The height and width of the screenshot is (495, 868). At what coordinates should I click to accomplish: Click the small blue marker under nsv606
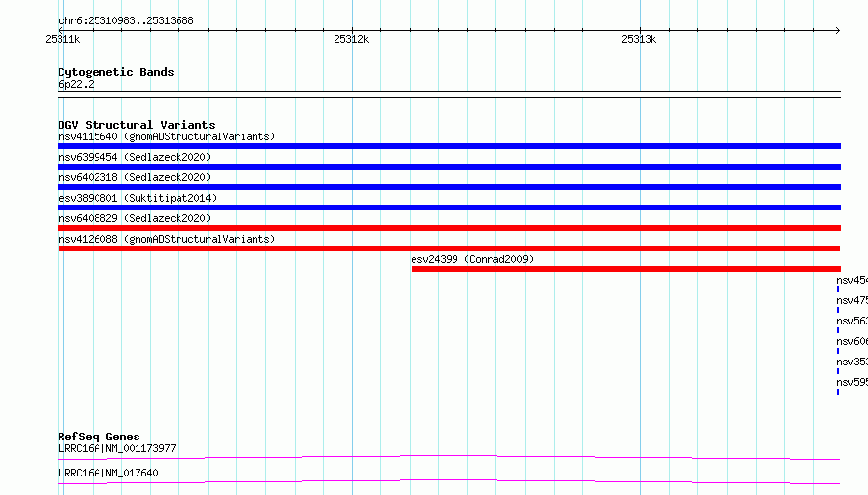pos(838,351)
